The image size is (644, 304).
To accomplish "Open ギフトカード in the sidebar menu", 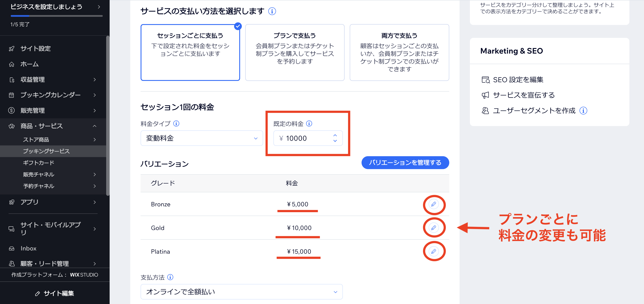I will (x=39, y=163).
